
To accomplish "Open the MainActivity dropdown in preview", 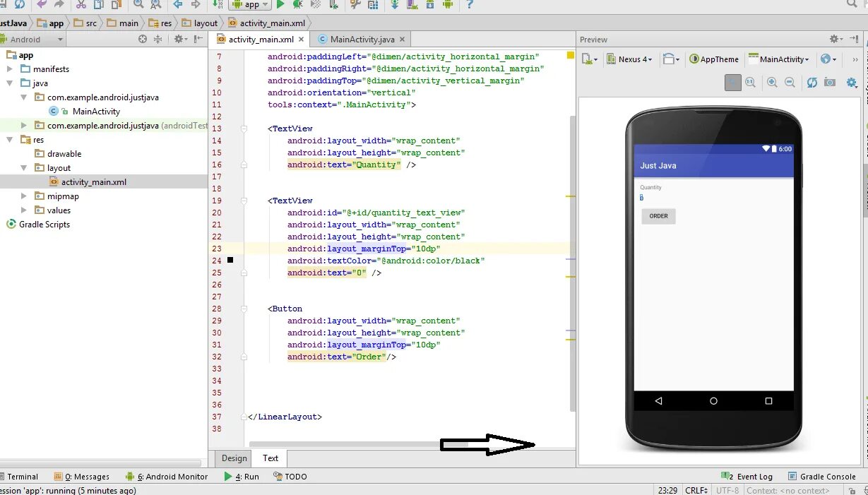I will (x=779, y=59).
